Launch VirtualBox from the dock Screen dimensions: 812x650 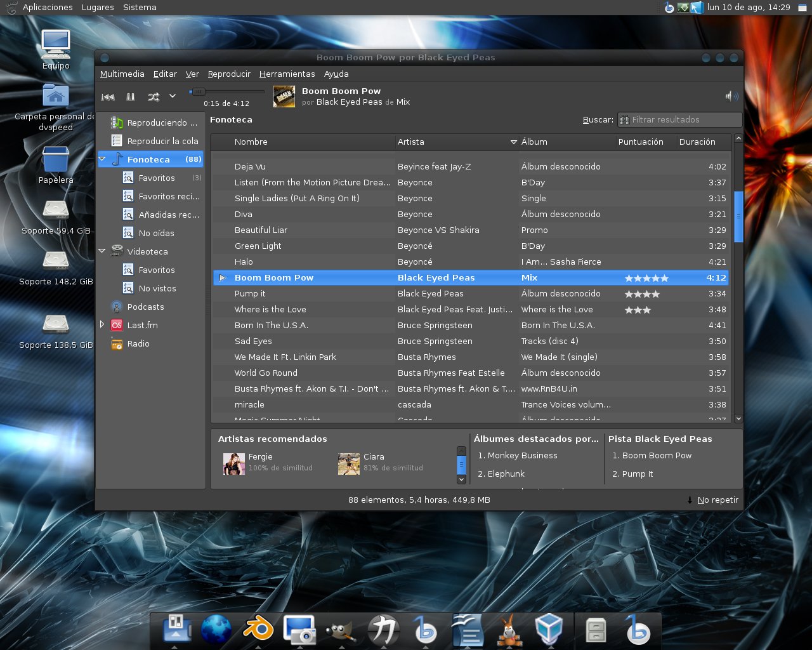pos(549,630)
